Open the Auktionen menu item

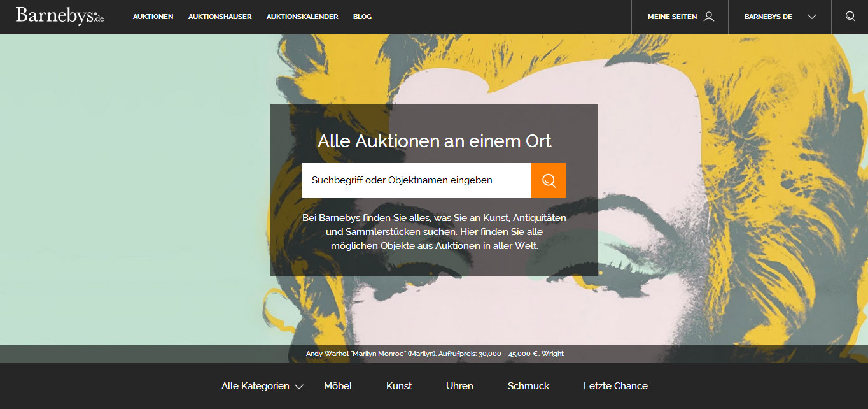(x=153, y=17)
